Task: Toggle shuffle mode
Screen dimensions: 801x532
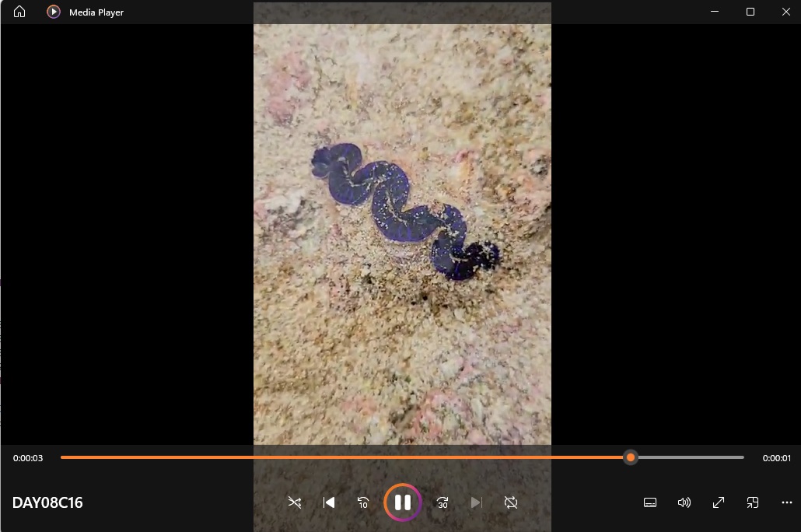Action: pos(295,502)
